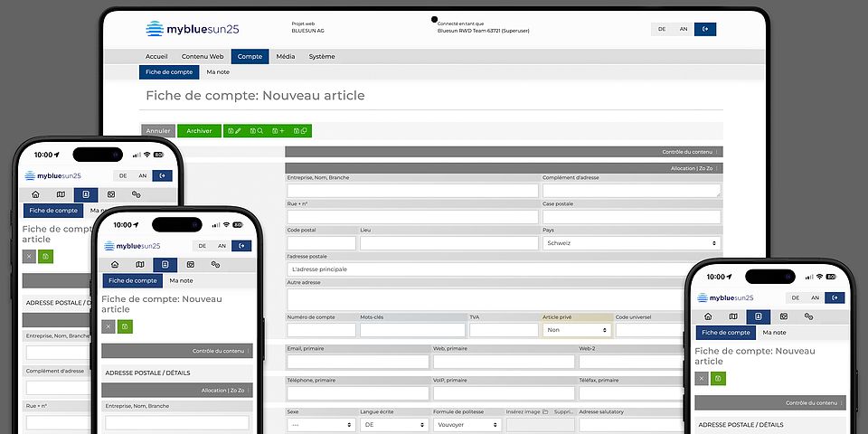
Task: Tap the map icon on the right phone
Action: tap(733, 316)
